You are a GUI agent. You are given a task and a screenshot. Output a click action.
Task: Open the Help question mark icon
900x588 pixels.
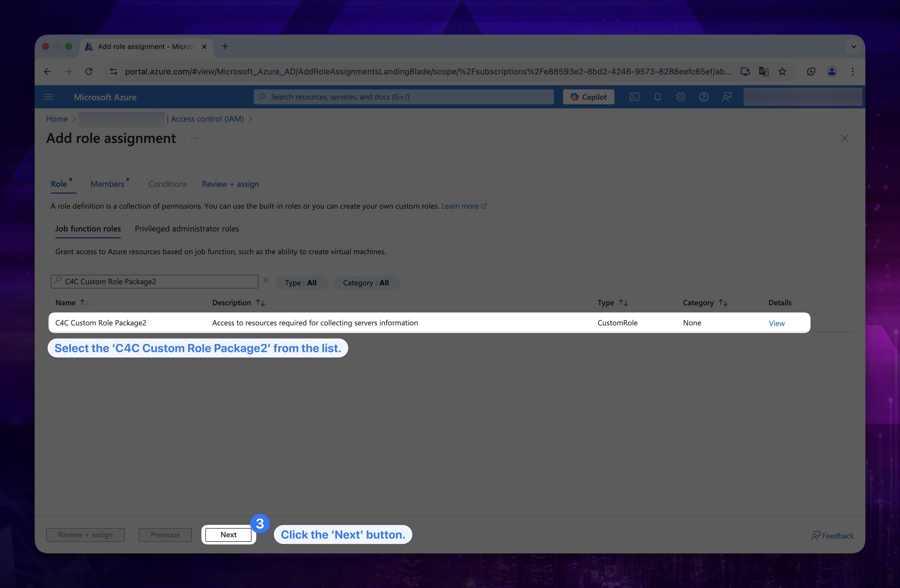tap(703, 97)
